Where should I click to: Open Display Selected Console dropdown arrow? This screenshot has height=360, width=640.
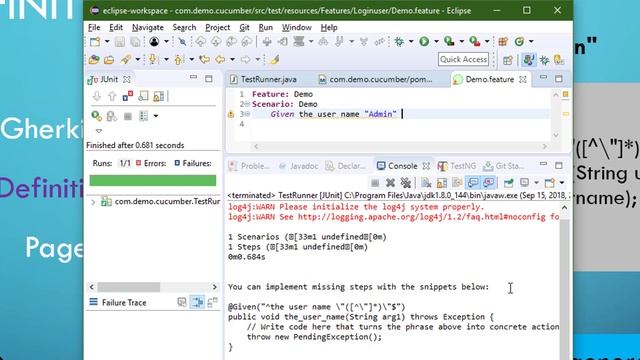[x=536, y=183]
